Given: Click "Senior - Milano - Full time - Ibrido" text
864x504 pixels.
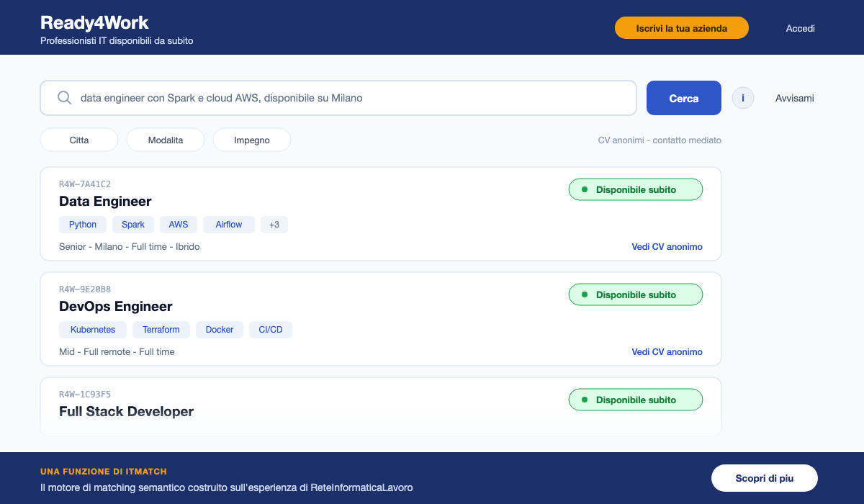Looking at the screenshot, I should click(x=130, y=247).
